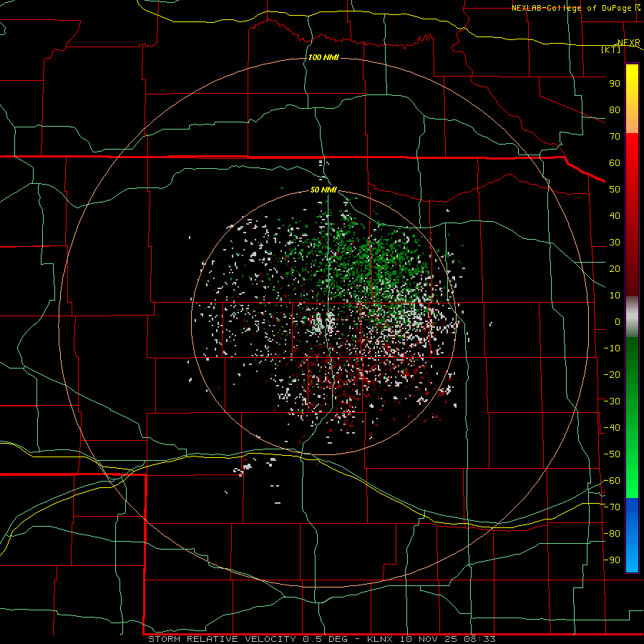Screen dimensions: 644x644
Task: Click the -70 scale value
Action: click(612, 507)
